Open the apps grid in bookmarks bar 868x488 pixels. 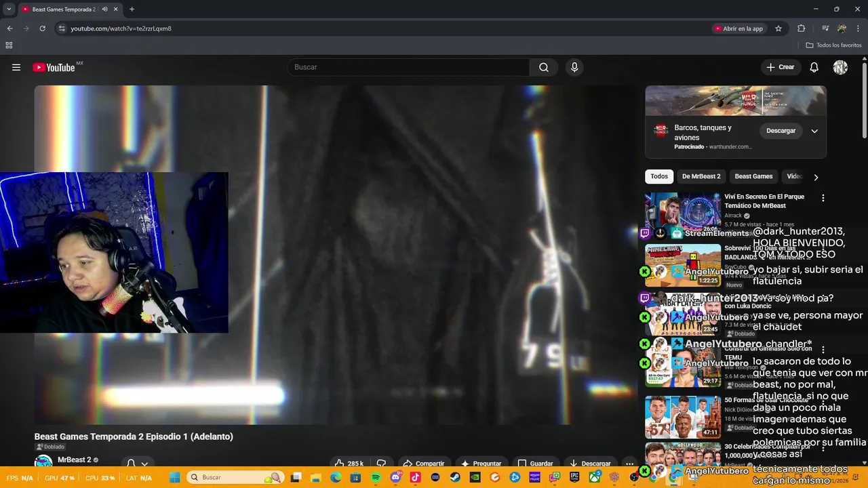[9, 45]
